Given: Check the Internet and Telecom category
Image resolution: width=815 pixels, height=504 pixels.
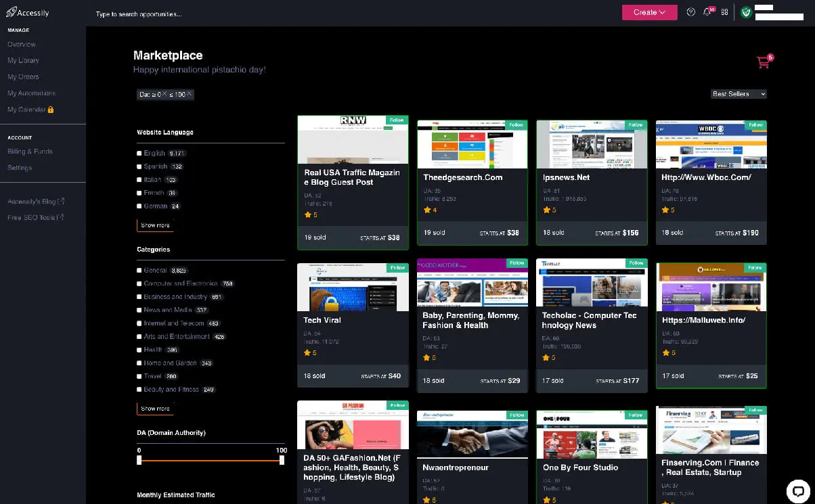Looking at the screenshot, I should [x=139, y=323].
